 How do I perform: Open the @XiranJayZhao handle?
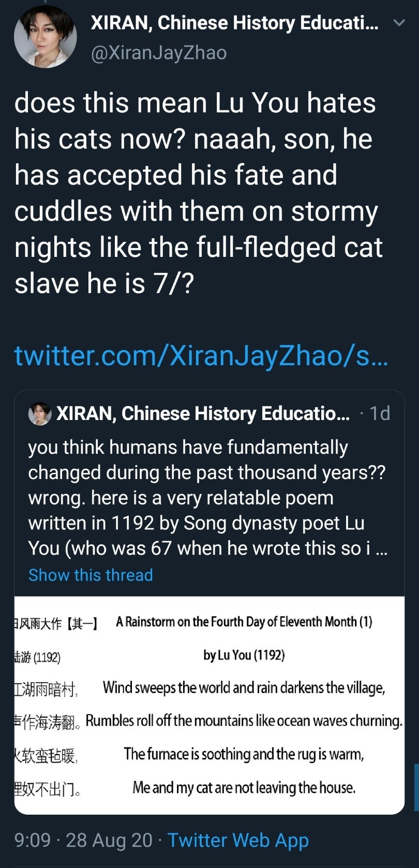coord(159,53)
